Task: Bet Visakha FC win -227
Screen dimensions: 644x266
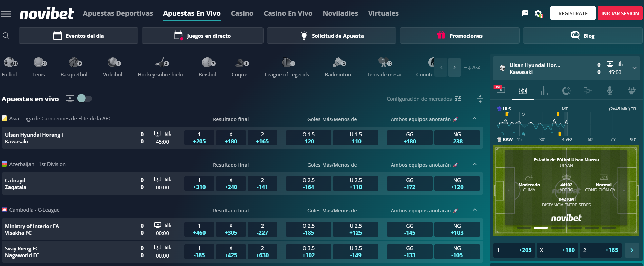Action: pyautogui.click(x=262, y=229)
